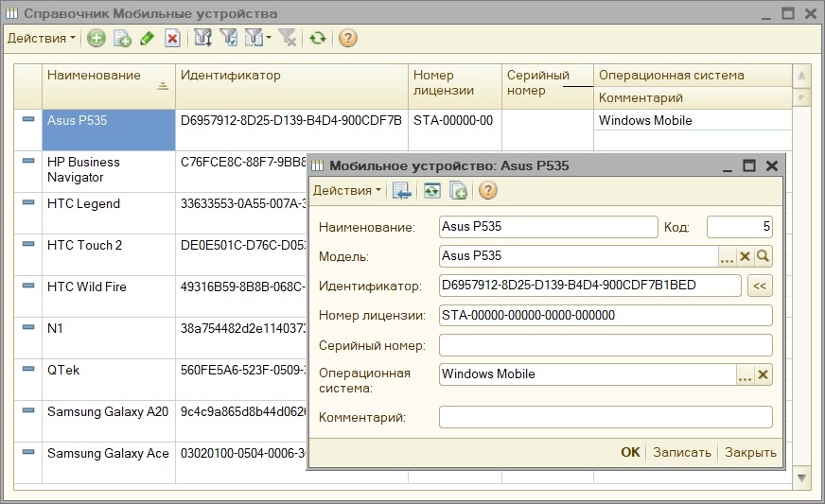The height and width of the screenshot is (504, 825).
Task: Click the green Add new item icon
Action: coord(96,38)
